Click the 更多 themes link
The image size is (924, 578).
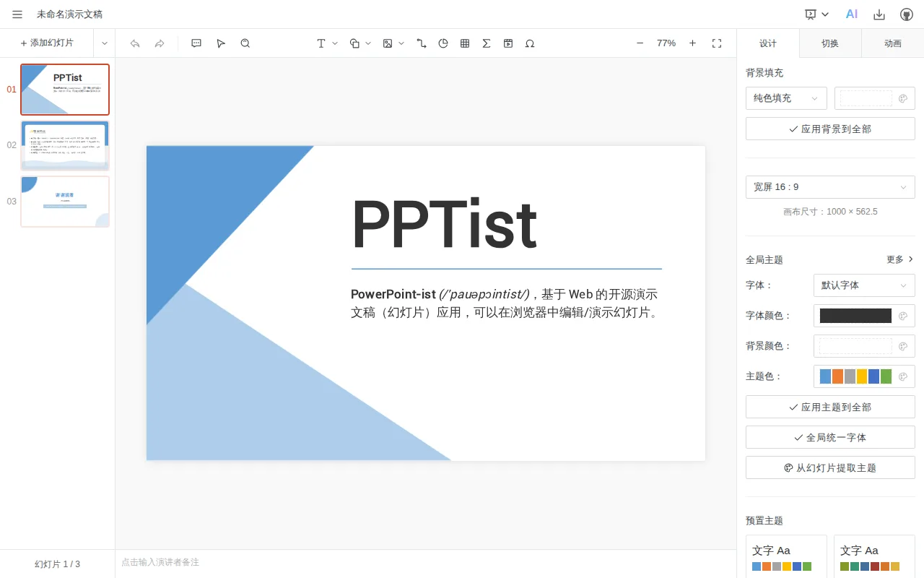[899, 259]
